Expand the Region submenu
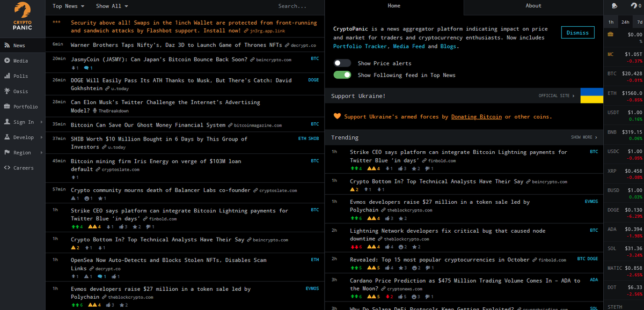 click(x=23, y=153)
